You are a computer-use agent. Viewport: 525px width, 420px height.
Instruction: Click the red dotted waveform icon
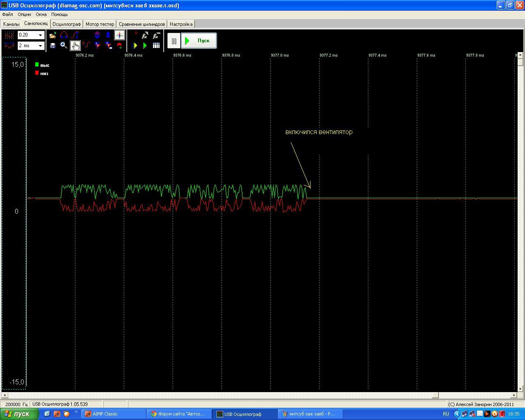tap(9, 35)
